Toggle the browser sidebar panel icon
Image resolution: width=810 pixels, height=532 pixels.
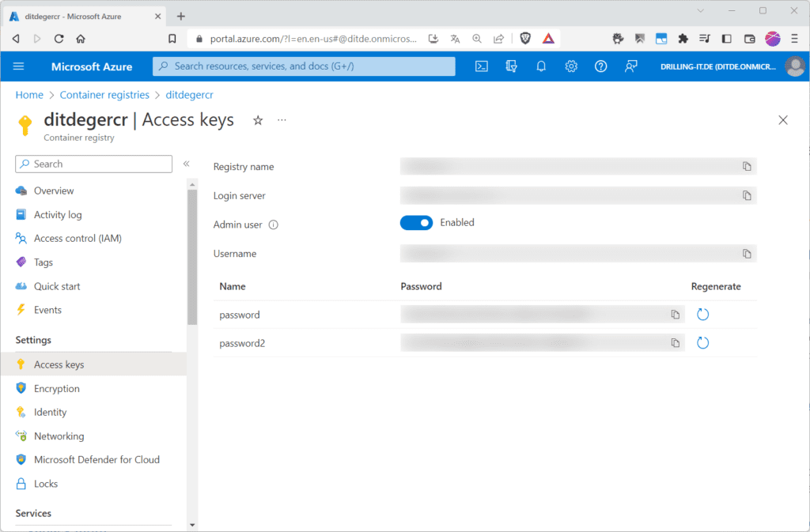point(727,38)
